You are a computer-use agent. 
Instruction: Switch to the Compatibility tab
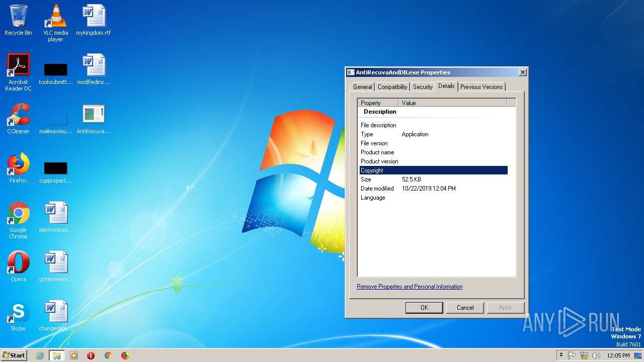[x=392, y=87]
